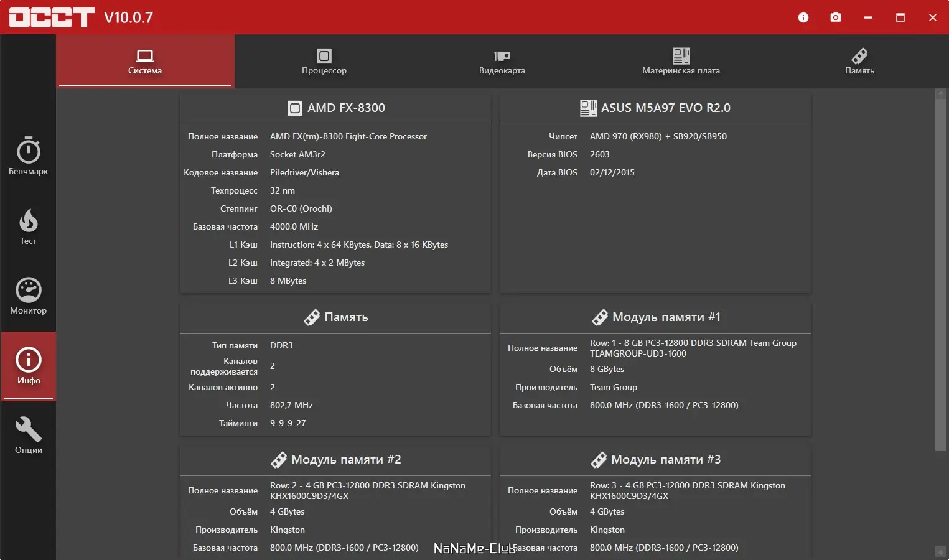Click the AMD FX-8300 card title
This screenshot has height=560, width=949.
coord(346,108)
